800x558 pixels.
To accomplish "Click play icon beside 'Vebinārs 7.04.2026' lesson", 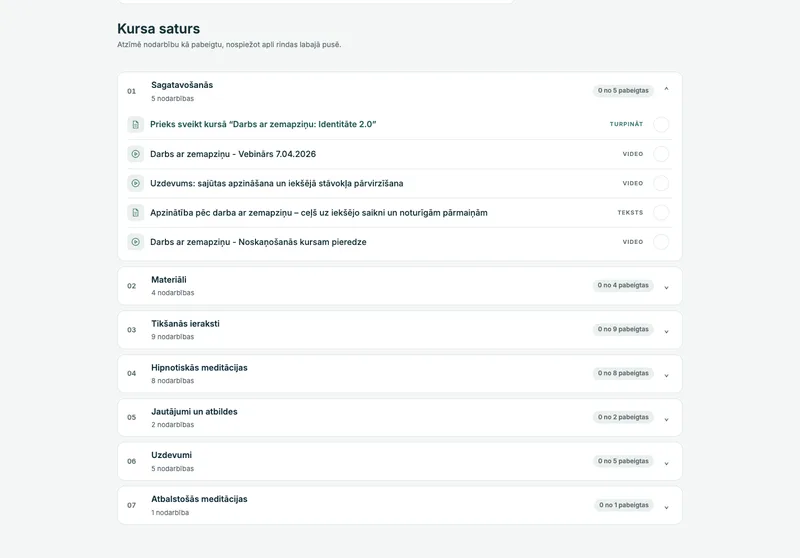I will (135, 154).
